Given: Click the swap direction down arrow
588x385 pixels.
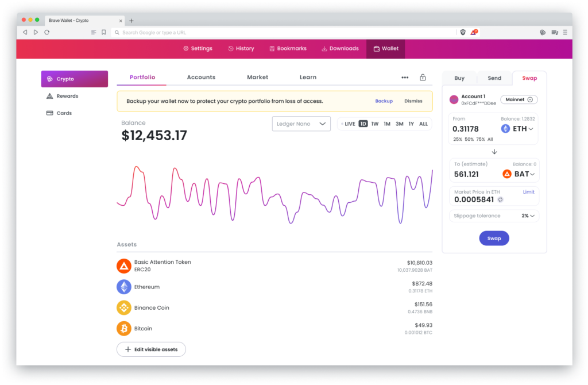Looking at the screenshot, I should click(494, 152).
